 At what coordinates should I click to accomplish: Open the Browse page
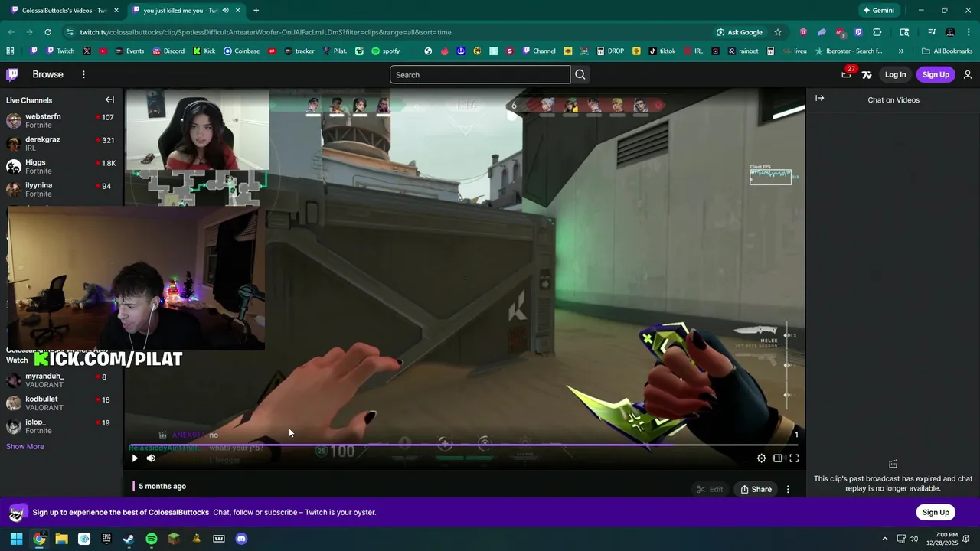pyautogui.click(x=47, y=74)
